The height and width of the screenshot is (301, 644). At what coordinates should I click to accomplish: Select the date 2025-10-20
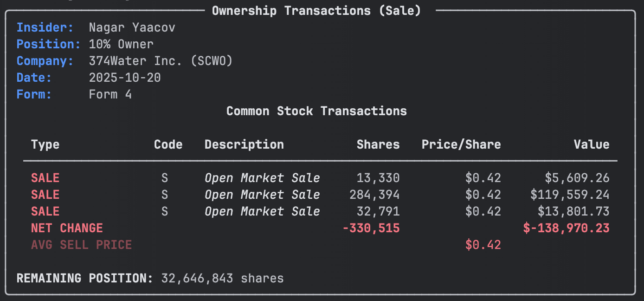point(125,78)
